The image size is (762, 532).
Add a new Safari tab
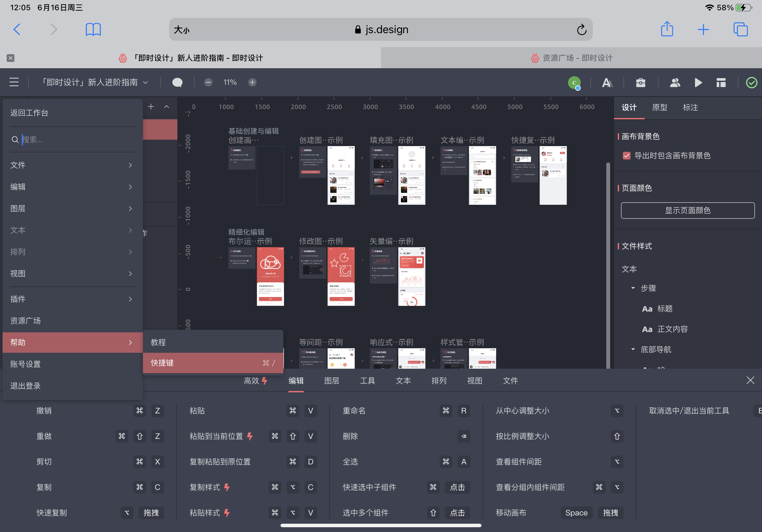click(x=703, y=30)
